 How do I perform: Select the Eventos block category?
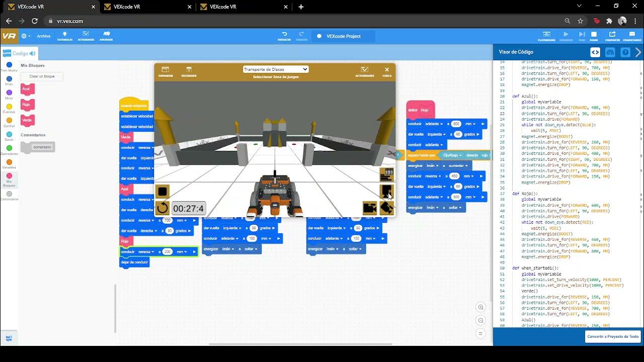point(9,108)
